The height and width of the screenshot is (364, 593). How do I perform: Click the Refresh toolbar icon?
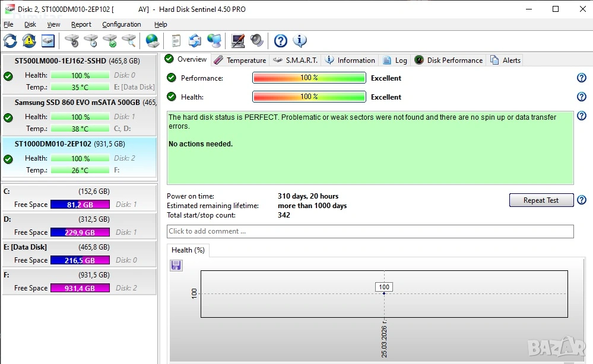click(10, 41)
